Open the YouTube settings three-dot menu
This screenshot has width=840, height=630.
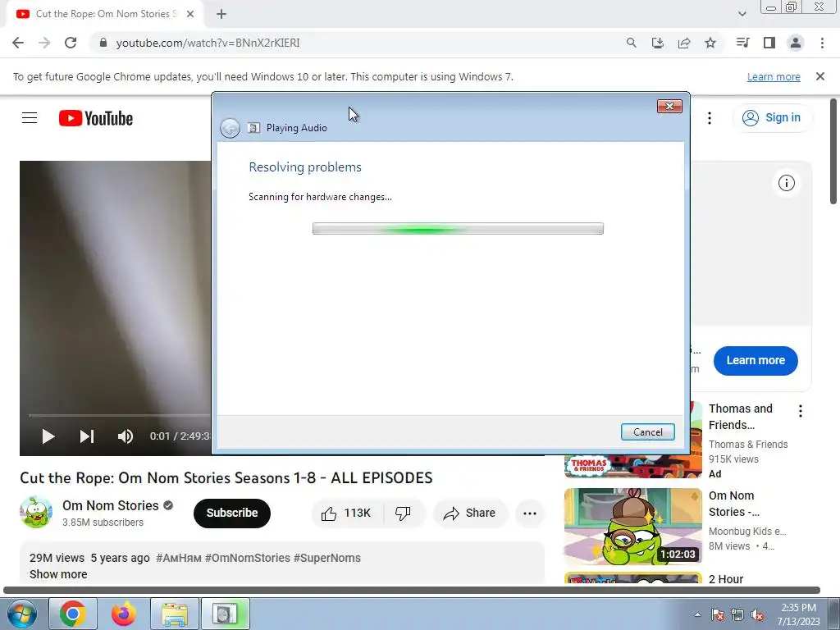coord(710,118)
